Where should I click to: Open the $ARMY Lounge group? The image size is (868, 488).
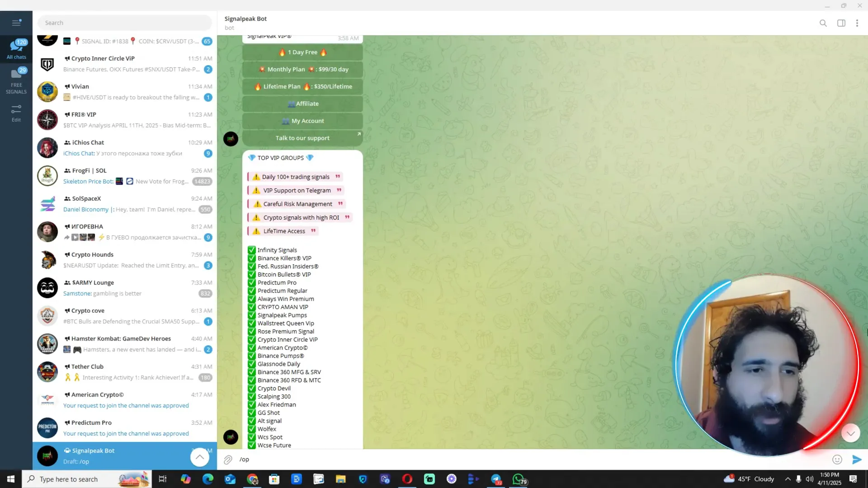pos(125,288)
